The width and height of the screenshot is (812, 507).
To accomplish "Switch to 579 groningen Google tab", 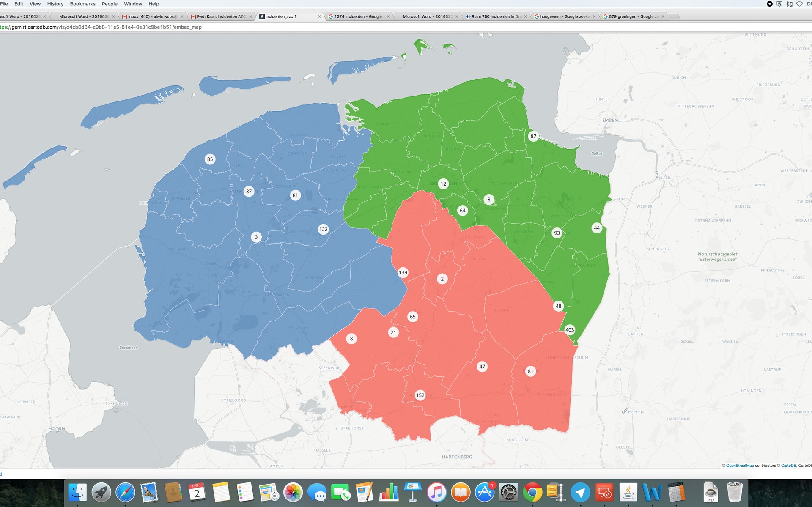I will [x=634, y=16].
